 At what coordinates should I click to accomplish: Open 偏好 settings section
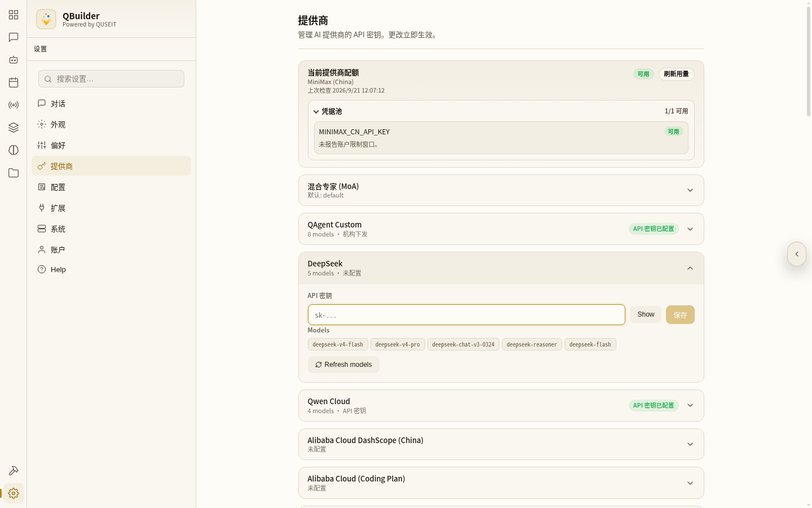click(111, 145)
